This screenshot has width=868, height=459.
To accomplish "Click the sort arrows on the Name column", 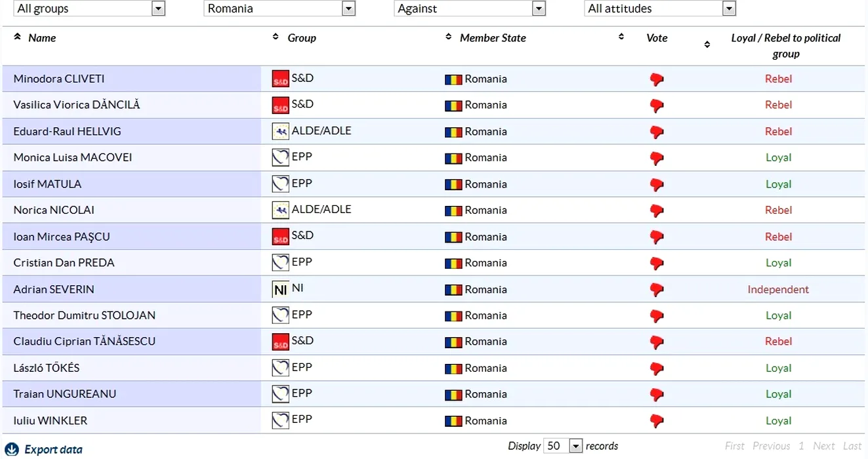I will [x=17, y=37].
